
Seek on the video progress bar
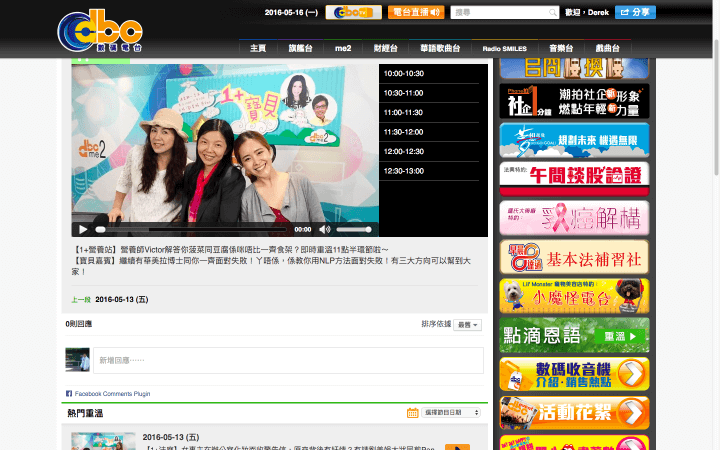pos(191,229)
